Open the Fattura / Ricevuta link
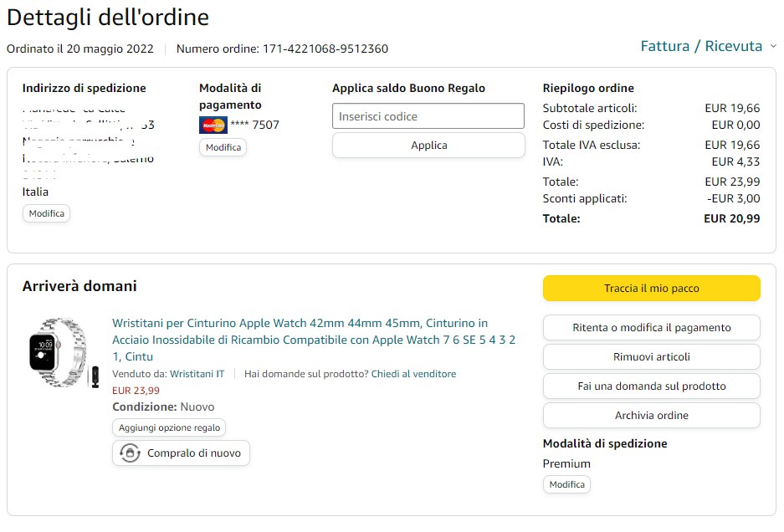This screenshot has width=784, height=532. [701, 46]
